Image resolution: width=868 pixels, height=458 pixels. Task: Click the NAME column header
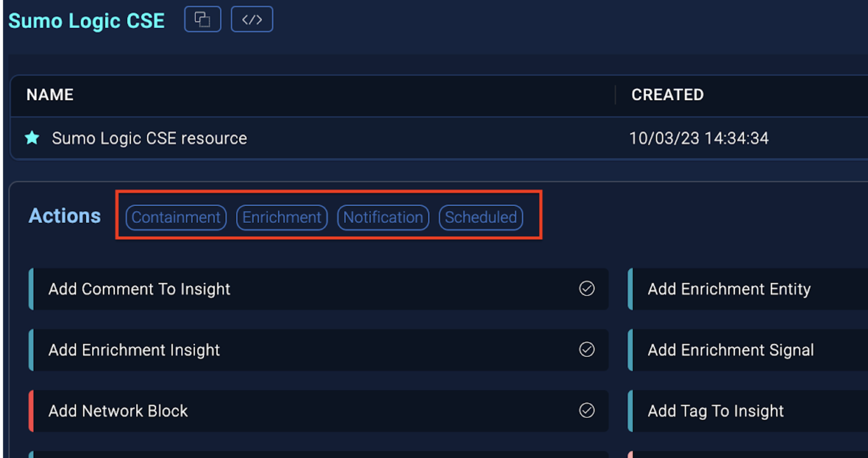[x=50, y=95]
